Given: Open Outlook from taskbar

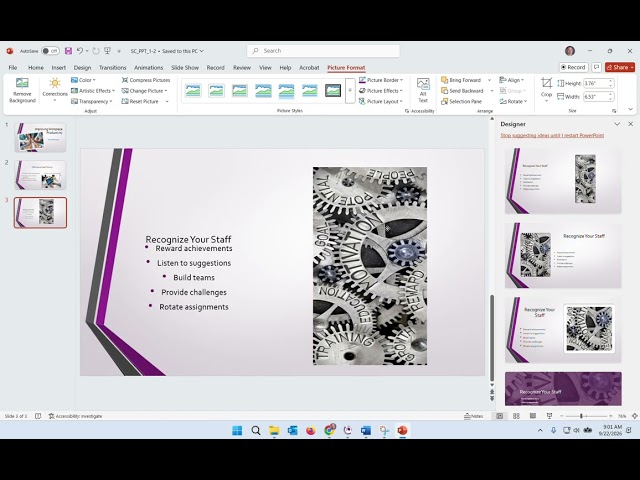Looking at the screenshot, I should click(292, 430).
